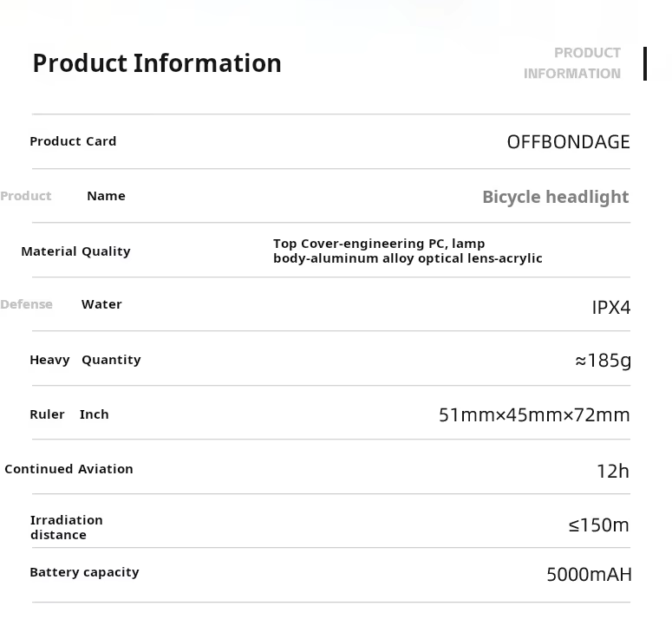672x619 pixels.
Task: Select the ≈185g weight value
Action: (603, 361)
